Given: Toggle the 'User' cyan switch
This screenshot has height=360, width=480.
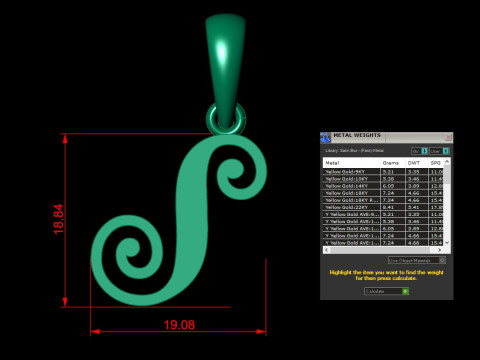Looking at the screenshot, I should 446,151.
